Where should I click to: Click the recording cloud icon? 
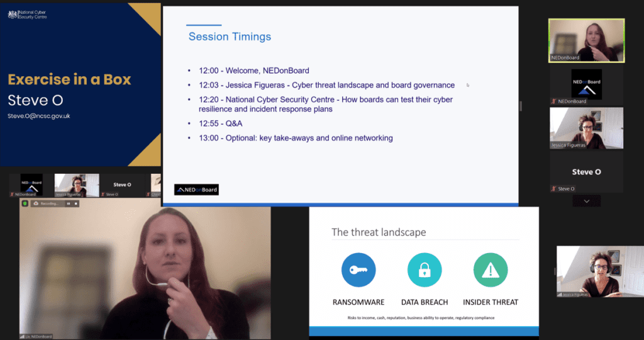[36, 203]
